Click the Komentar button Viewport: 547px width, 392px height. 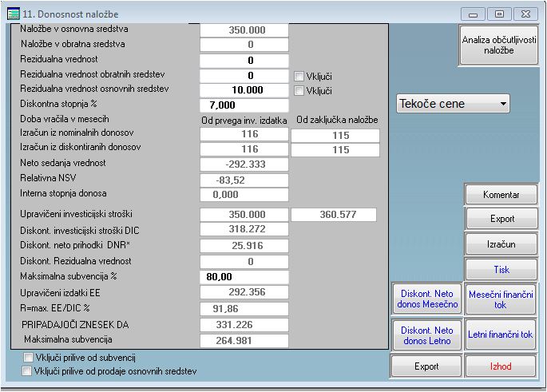501,195
